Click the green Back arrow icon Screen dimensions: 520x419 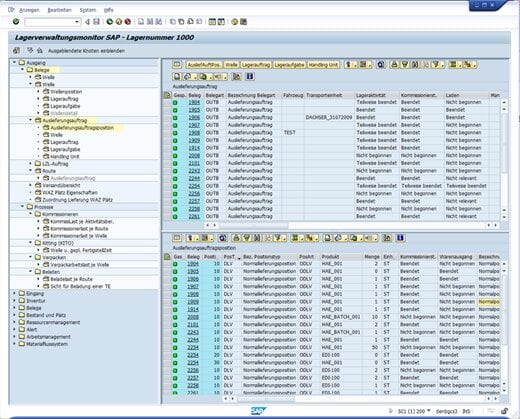coord(110,22)
